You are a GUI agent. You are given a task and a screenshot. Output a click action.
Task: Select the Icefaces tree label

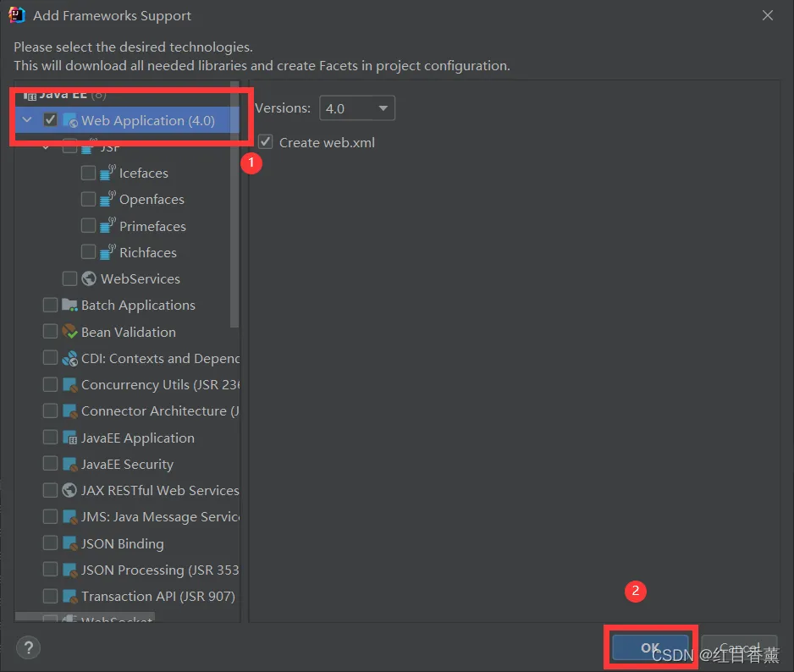(x=144, y=174)
